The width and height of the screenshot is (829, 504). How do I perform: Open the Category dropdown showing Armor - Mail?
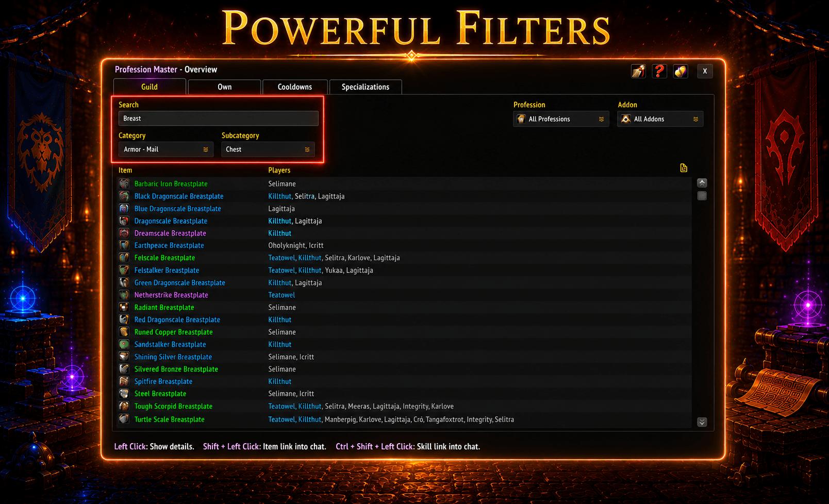pyautogui.click(x=165, y=149)
